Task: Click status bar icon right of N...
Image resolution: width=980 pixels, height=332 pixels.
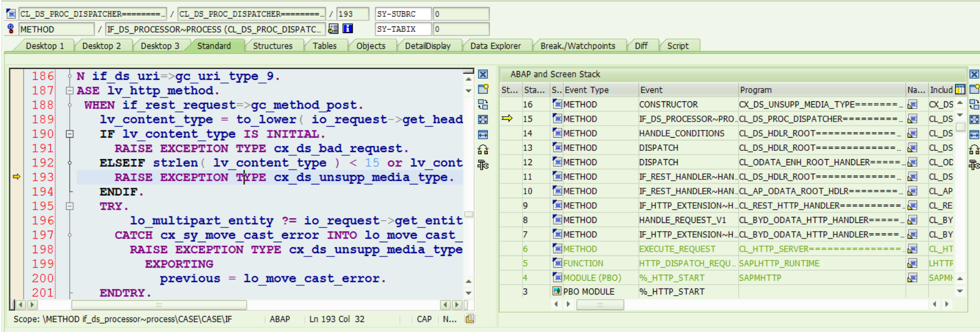Action: 470,319
